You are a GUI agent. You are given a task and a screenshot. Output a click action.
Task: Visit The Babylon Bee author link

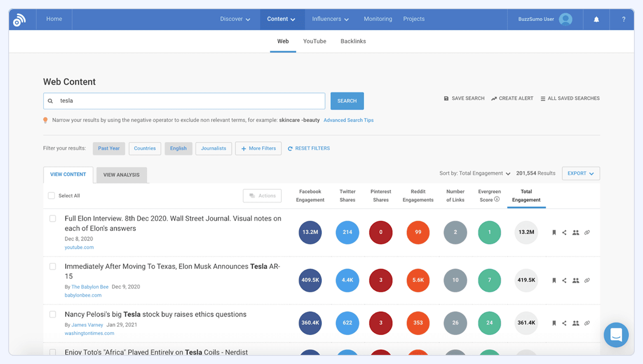[90, 287]
